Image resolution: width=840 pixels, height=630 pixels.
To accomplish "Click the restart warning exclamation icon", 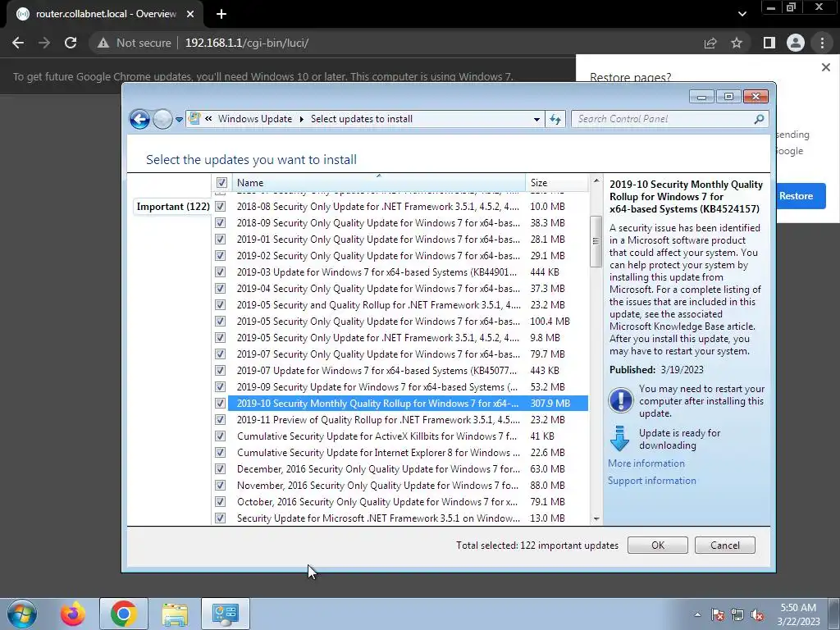I will pos(621,400).
